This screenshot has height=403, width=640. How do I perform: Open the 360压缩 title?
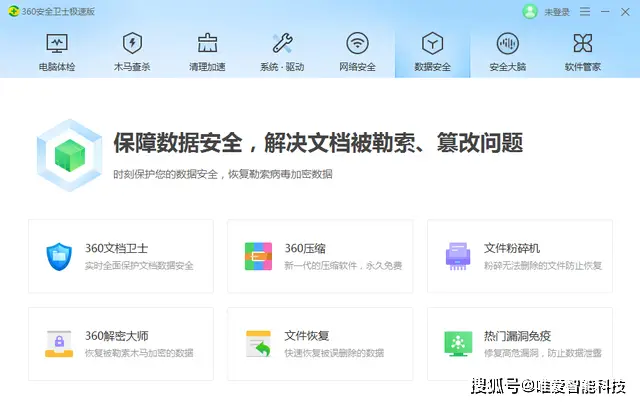click(x=305, y=248)
